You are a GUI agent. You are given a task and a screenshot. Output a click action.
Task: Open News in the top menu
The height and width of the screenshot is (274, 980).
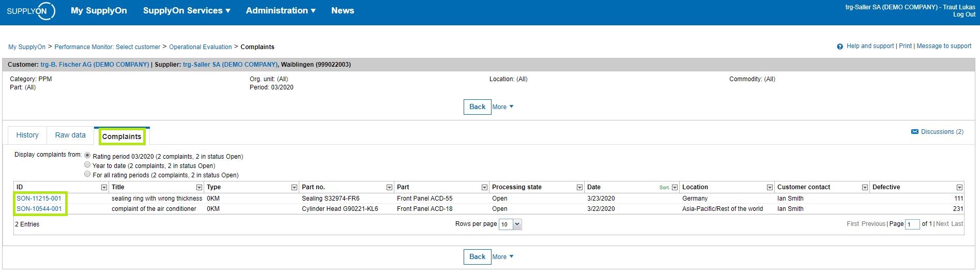(x=343, y=10)
